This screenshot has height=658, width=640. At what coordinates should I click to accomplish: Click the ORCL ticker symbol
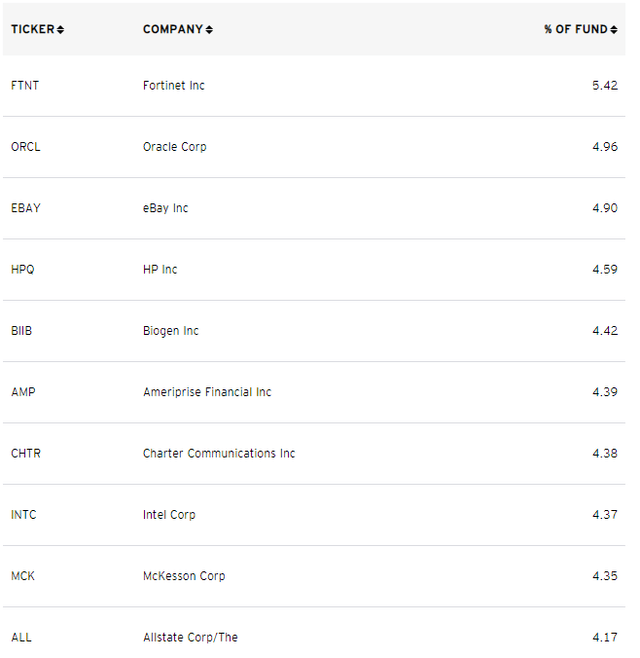pos(26,147)
